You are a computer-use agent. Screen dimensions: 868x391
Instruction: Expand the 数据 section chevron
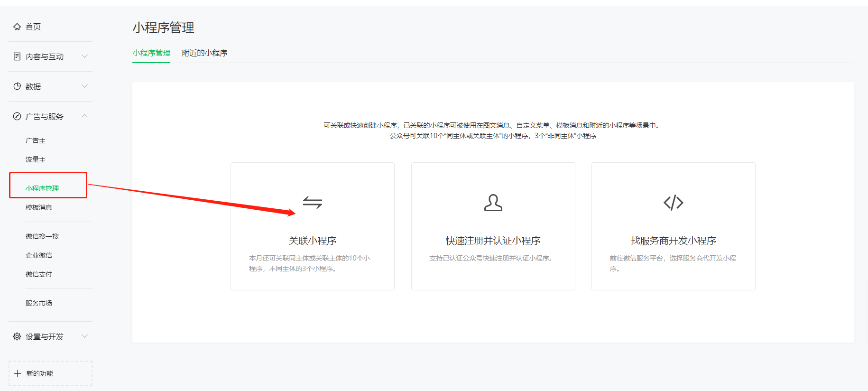[x=85, y=86]
